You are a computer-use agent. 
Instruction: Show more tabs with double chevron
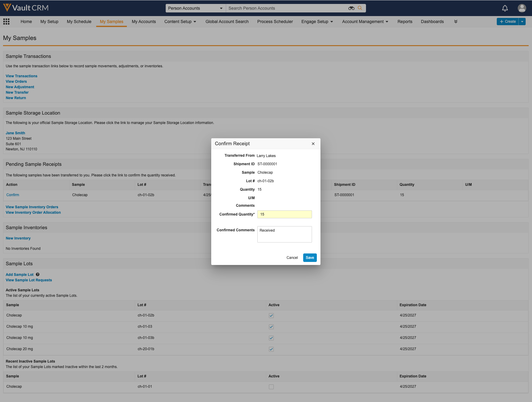tap(456, 22)
